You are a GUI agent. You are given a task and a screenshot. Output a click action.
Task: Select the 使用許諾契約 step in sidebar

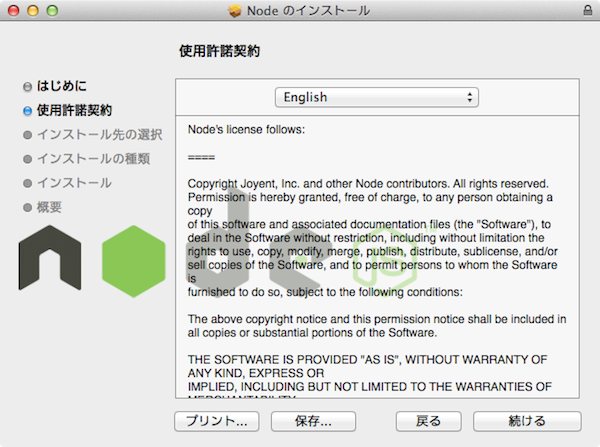point(74,110)
